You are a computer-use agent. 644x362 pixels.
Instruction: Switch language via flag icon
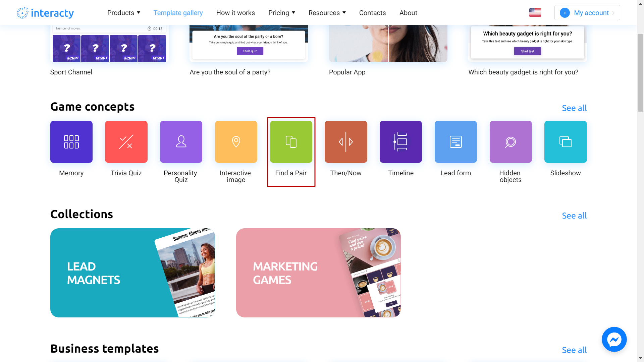point(535,12)
